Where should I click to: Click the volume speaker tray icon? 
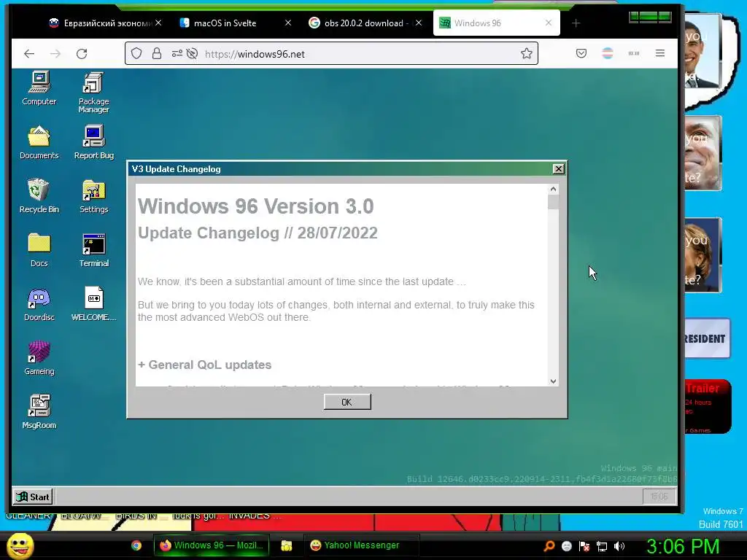click(619, 546)
